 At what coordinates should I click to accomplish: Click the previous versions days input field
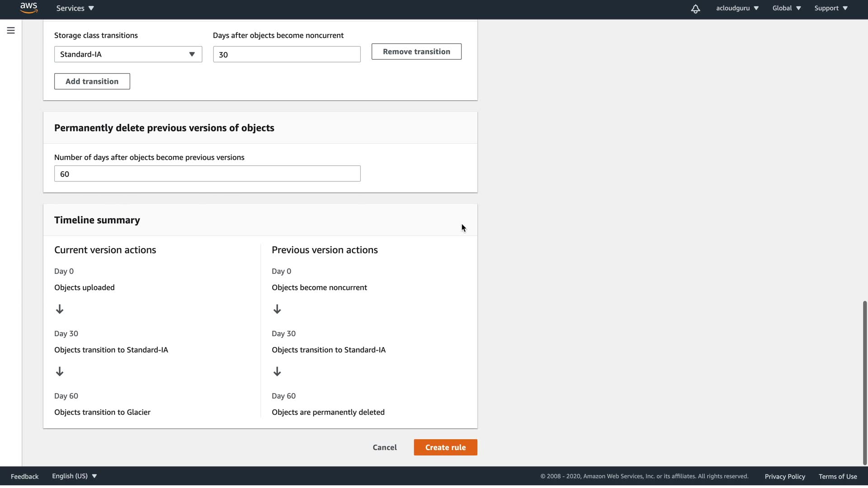pos(207,174)
